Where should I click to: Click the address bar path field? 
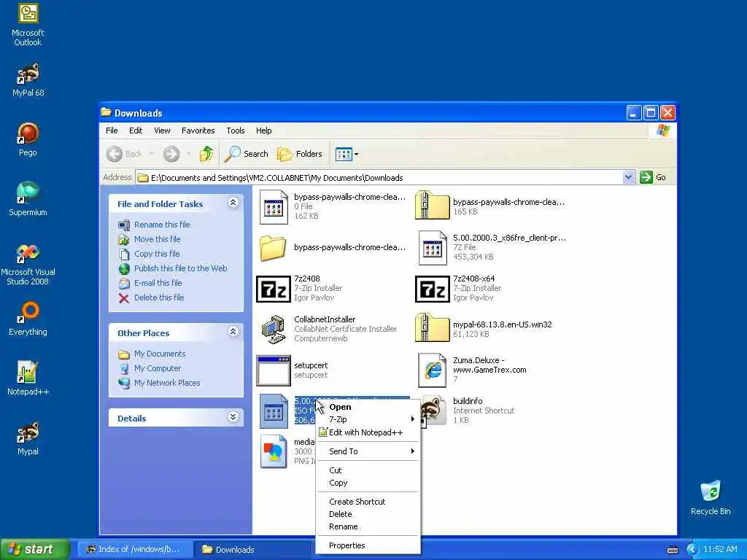[379, 178]
